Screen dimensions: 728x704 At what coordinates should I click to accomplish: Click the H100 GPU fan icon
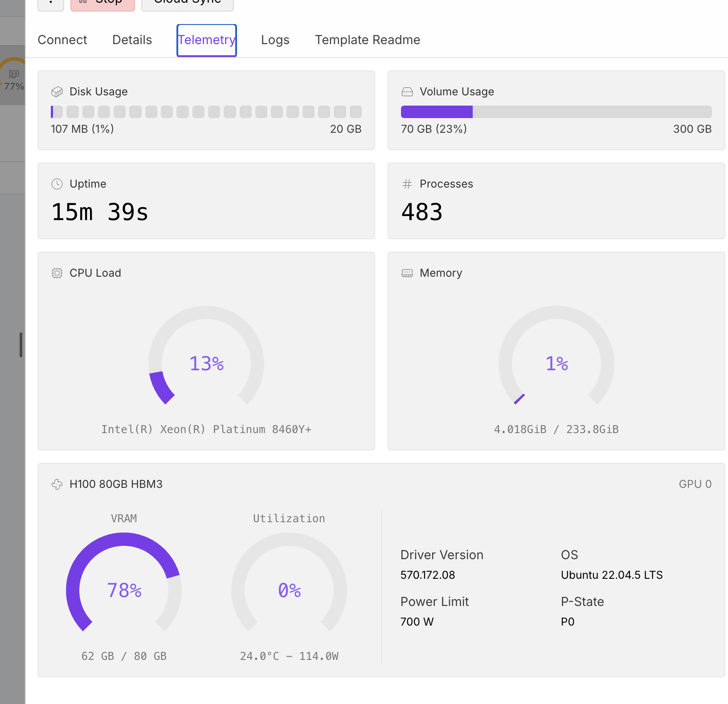(57, 484)
